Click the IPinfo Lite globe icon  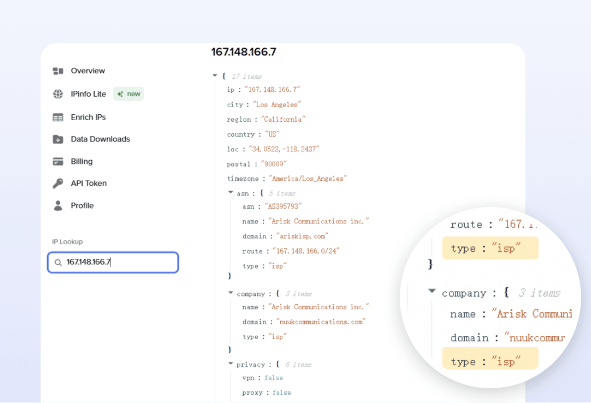[x=58, y=94]
